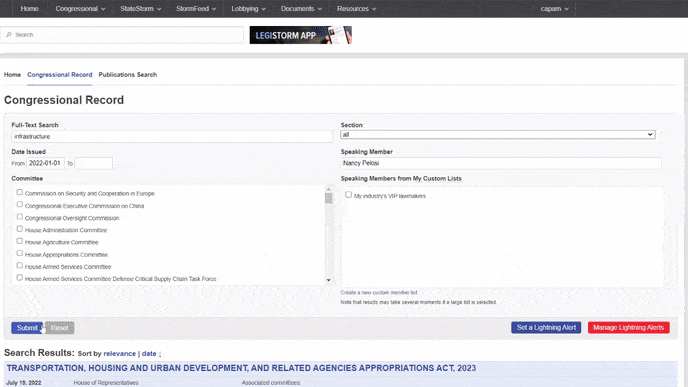Open Create a new custom member list
This screenshot has width=688, height=387.
pyautogui.click(x=379, y=292)
